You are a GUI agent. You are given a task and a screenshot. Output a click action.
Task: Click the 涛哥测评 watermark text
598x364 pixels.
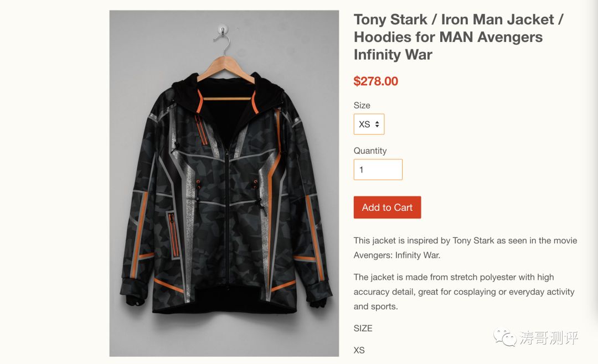coord(548,337)
